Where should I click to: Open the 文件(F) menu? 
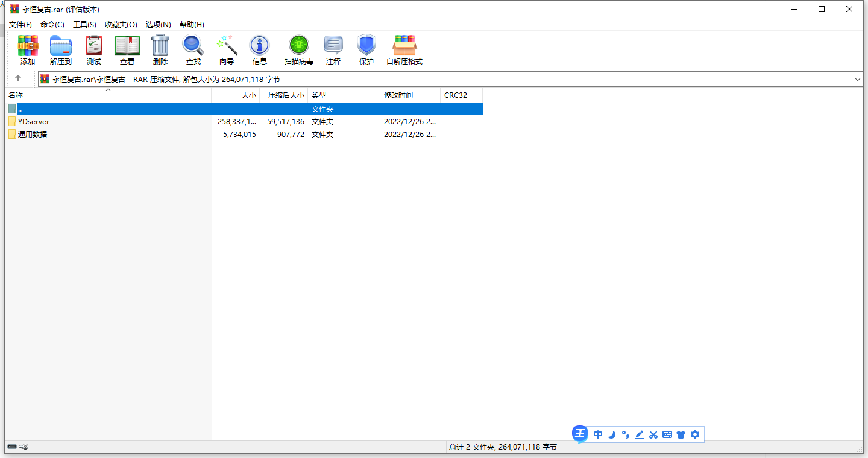click(x=20, y=25)
